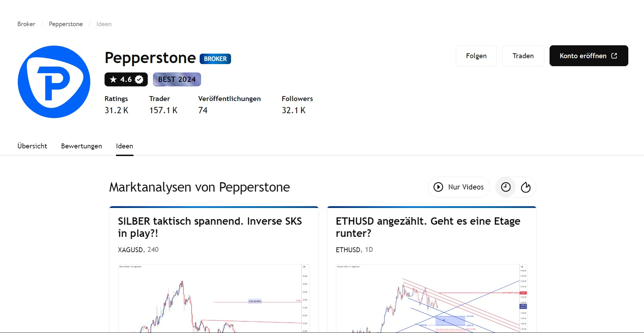Open the ETHUSD symbol page
Viewport: 644px width, 333px height.
pyautogui.click(x=347, y=250)
